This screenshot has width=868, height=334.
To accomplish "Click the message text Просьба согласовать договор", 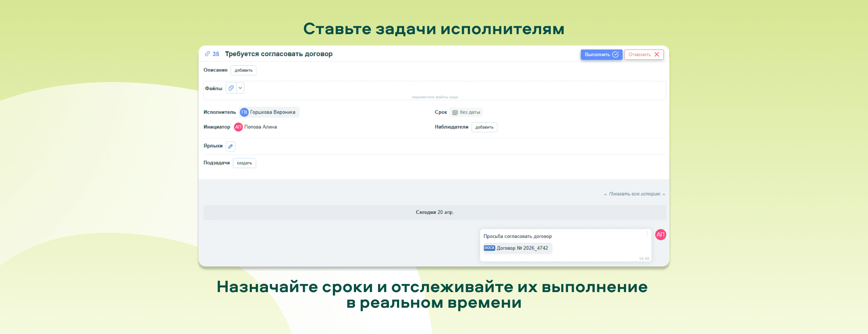I will pyautogui.click(x=518, y=236).
